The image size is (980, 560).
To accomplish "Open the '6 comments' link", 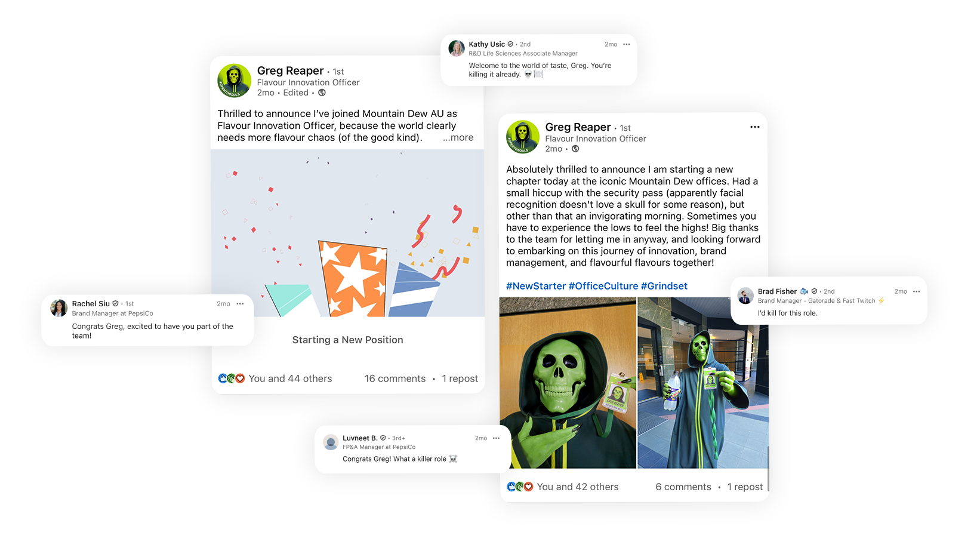I will 683,487.
